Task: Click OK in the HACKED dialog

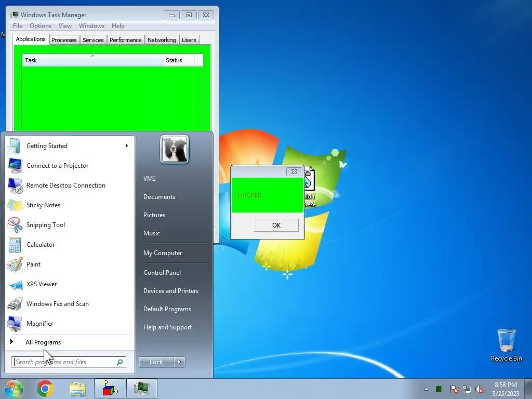Action: click(x=276, y=225)
